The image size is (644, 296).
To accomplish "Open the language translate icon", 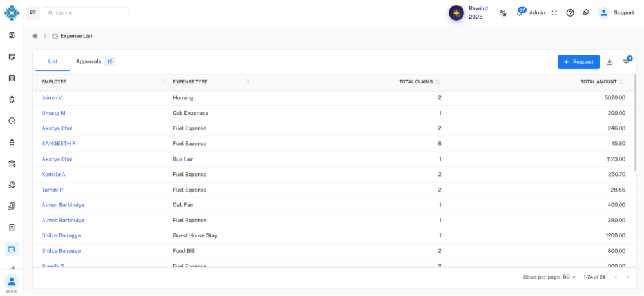I will coord(503,13).
